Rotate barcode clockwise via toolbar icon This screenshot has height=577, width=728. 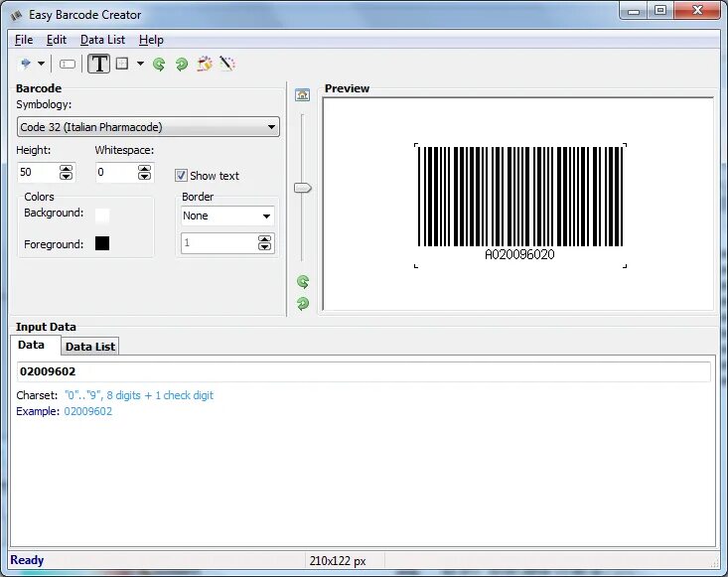[x=182, y=64]
